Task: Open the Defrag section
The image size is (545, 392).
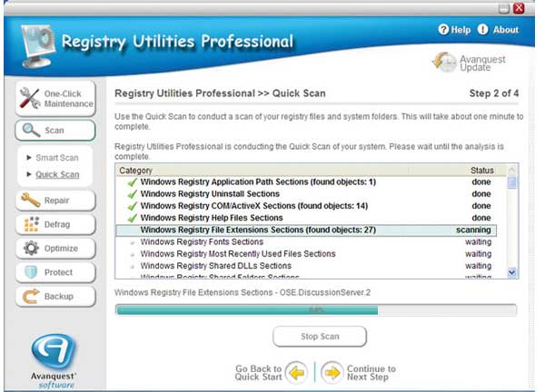Action: 55,224
